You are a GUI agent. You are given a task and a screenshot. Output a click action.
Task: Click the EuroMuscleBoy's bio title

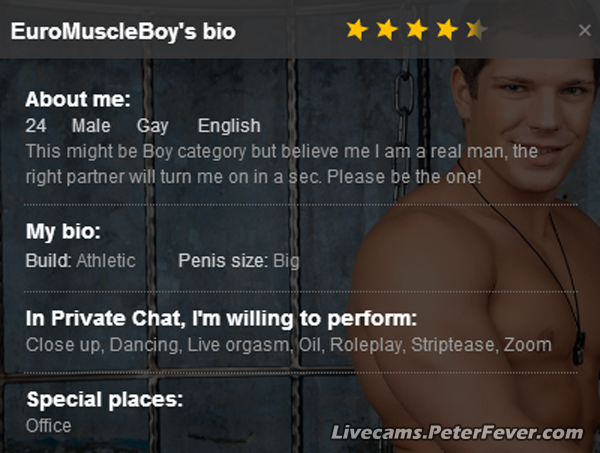coord(123,31)
